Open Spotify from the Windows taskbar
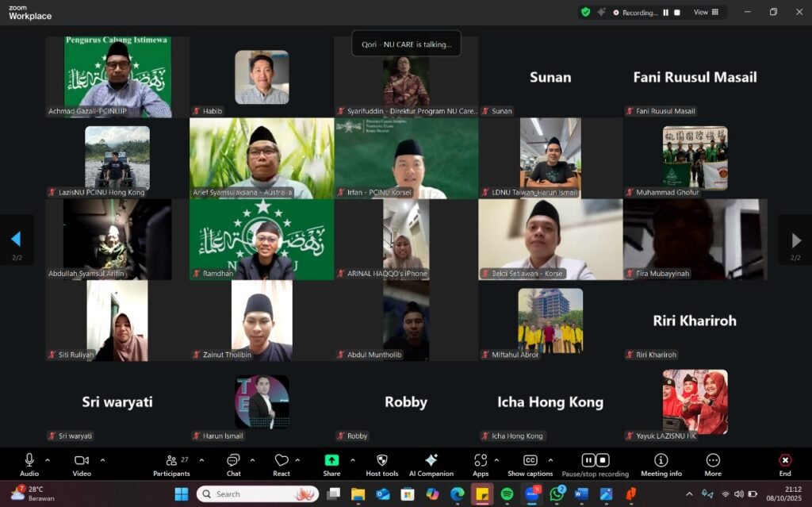This screenshot has width=812, height=507. (x=507, y=494)
